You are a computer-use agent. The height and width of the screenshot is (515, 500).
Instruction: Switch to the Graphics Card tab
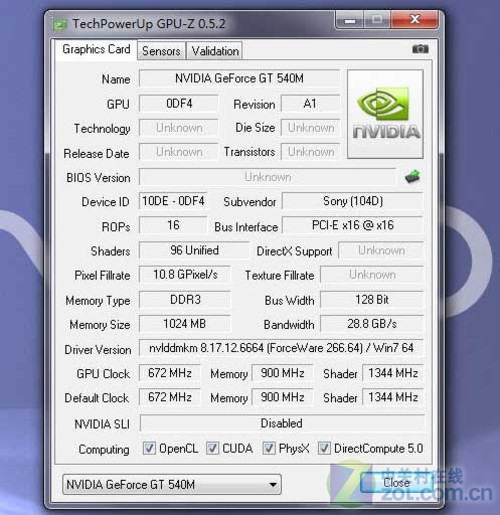pyautogui.click(x=96, y=49)
